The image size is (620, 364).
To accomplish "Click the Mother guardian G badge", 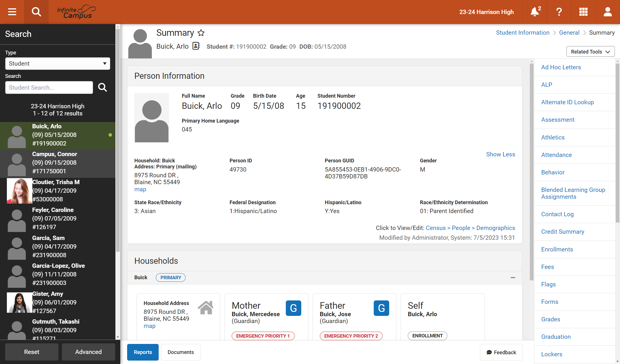I will (293, 308).
